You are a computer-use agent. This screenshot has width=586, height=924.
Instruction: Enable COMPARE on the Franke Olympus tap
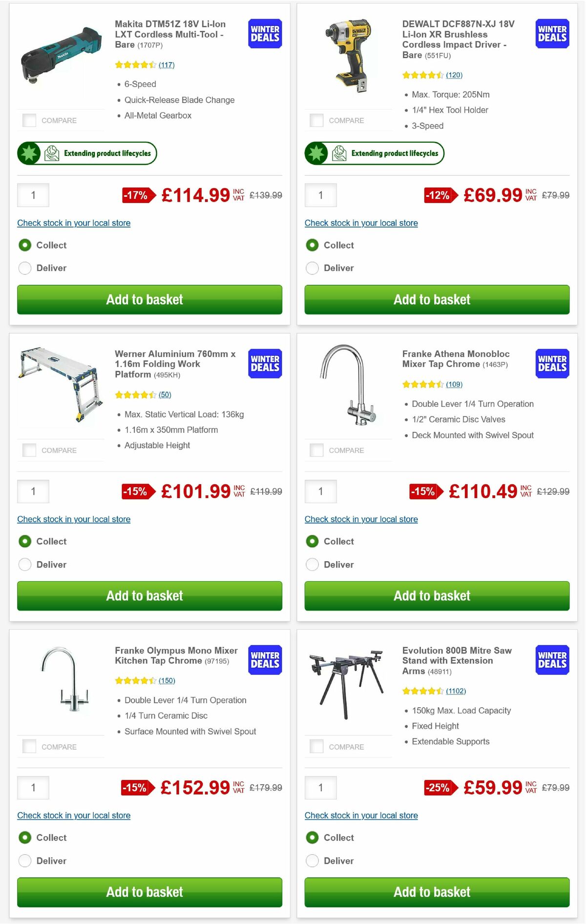point(29,746)
